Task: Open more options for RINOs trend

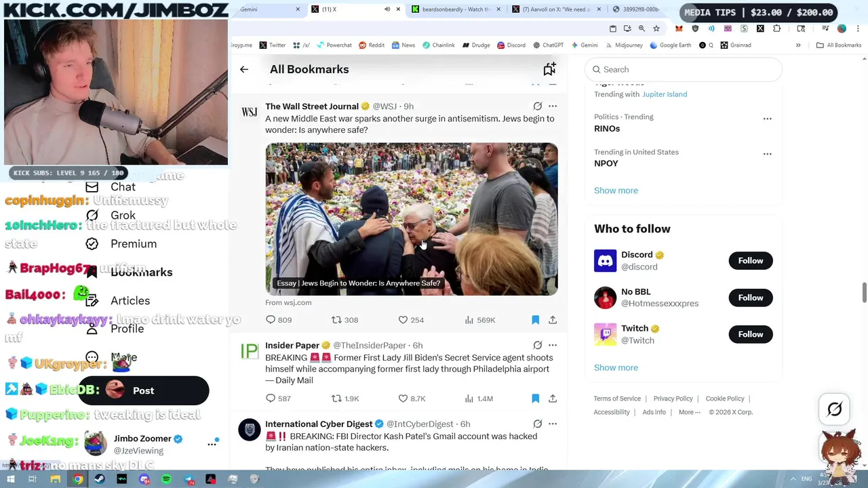Action: (767, 119)
